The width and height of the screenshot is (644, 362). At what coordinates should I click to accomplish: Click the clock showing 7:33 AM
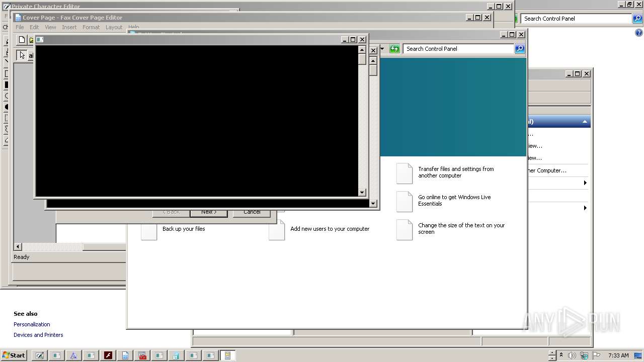coord(618,355)
